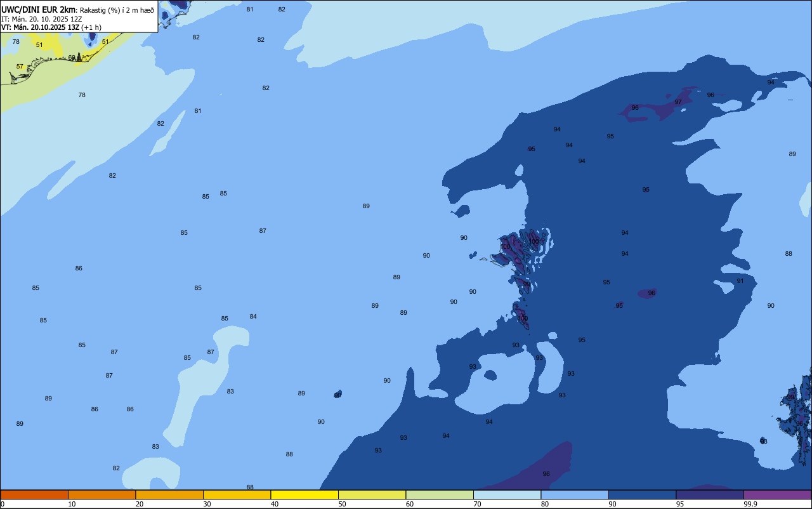
Task: Select the '91' humidity value on the map
Action: pyautogui.click(x=740, y=281)
